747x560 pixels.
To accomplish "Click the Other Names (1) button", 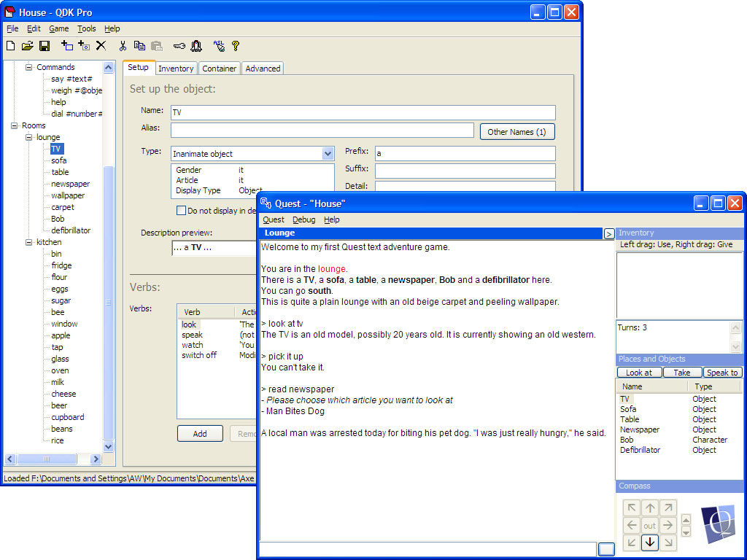I will tap(517, 132).
